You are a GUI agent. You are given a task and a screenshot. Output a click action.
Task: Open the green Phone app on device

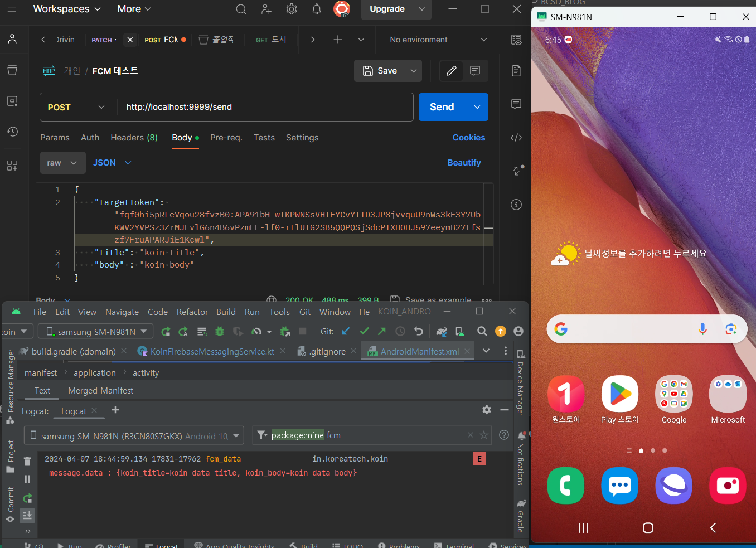(566, 486)
